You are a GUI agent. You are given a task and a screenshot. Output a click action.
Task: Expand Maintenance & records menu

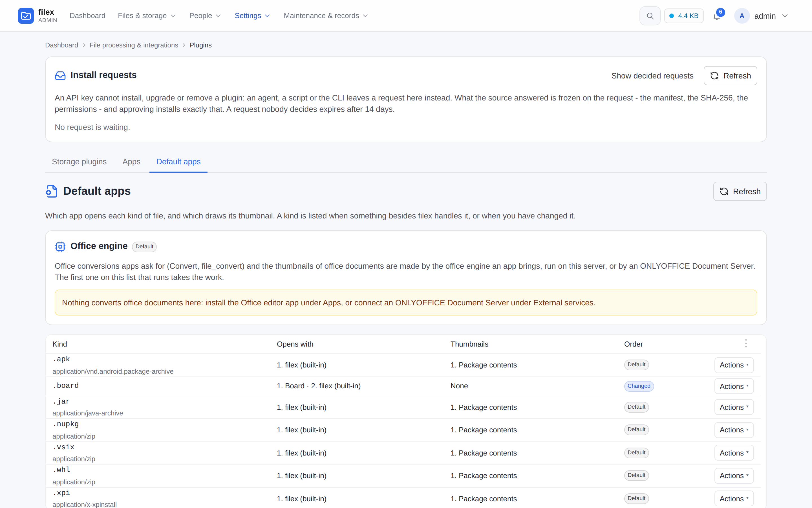[x=326, y=16]
